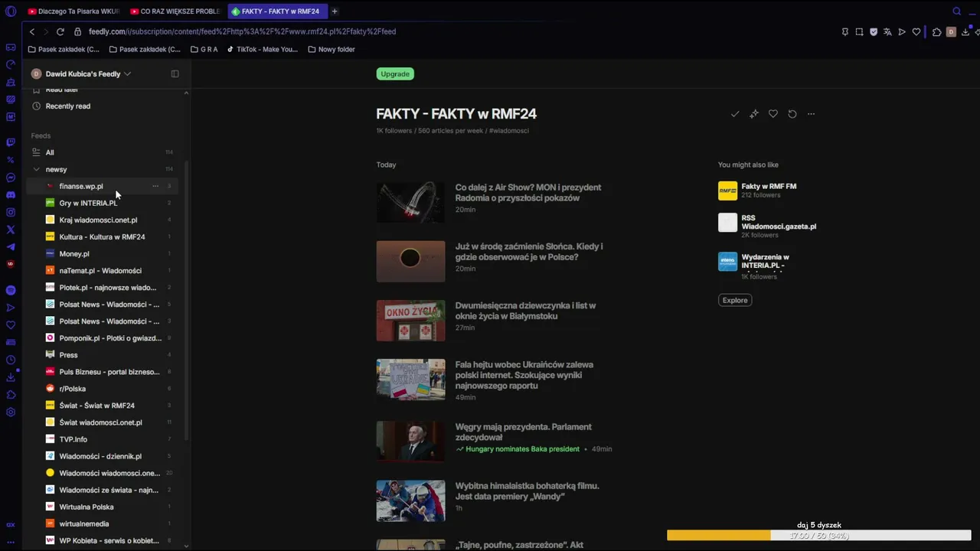Switch to the Dlaczego Ta Pisarka tab
980x551 pixels.
[x=73, y=11]
